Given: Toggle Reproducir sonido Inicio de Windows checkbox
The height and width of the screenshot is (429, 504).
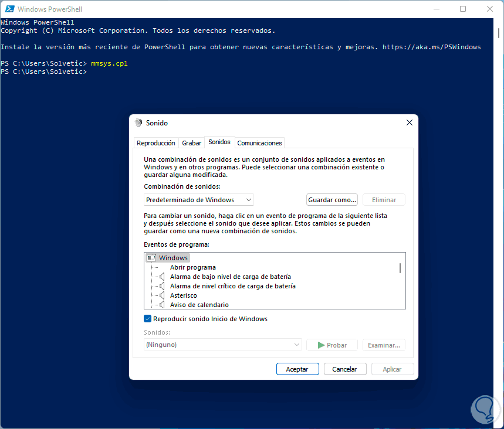Looking at the screenshot, I should [147, 319].
